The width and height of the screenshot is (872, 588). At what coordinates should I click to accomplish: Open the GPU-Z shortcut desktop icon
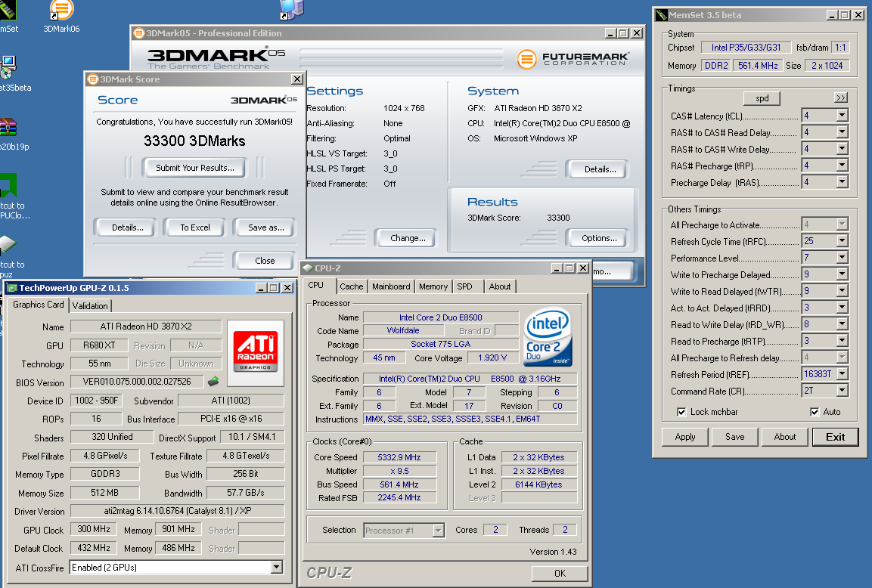click(x=8, y=245)
